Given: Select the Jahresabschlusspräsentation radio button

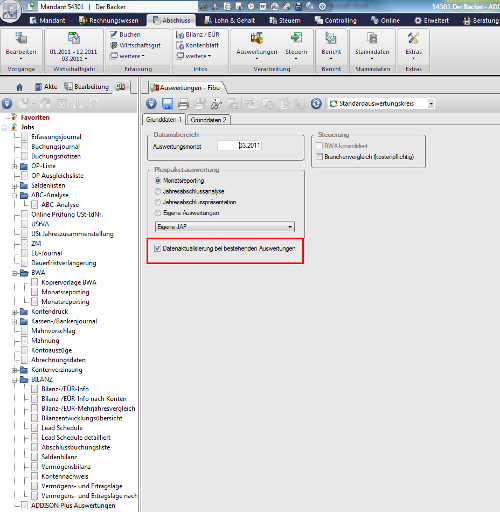Looking at the screenshot, I should [x=158, y=202].
